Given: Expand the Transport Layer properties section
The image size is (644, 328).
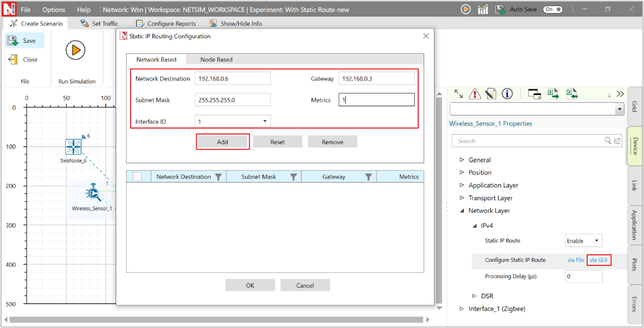Looking at the screenshot, I should tap(462, 198).
